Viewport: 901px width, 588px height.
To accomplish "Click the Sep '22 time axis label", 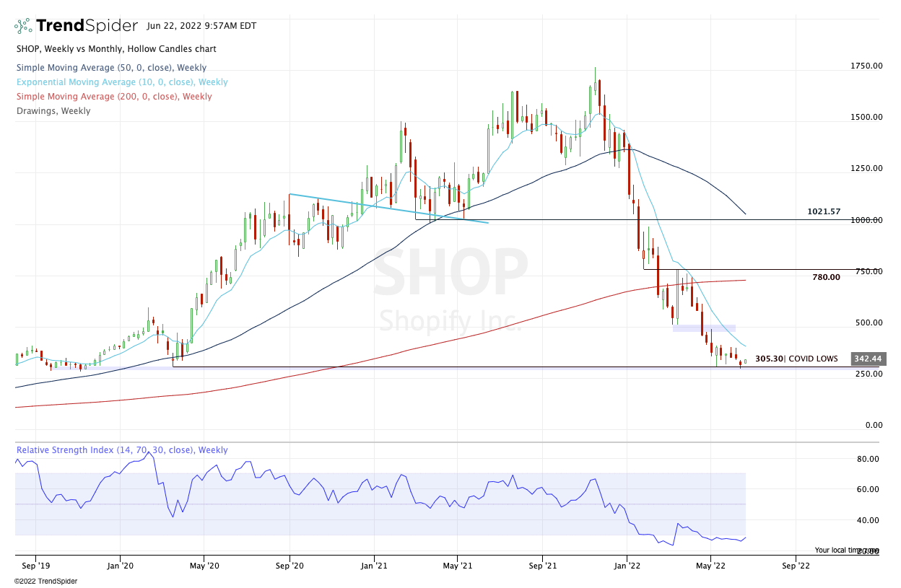I will coord(795,566).
